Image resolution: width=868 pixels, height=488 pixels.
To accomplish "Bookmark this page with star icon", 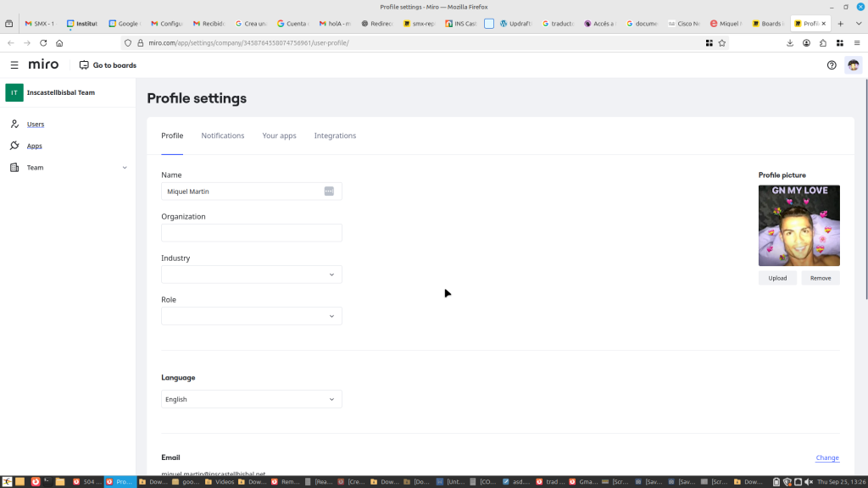I will point(722,42).
